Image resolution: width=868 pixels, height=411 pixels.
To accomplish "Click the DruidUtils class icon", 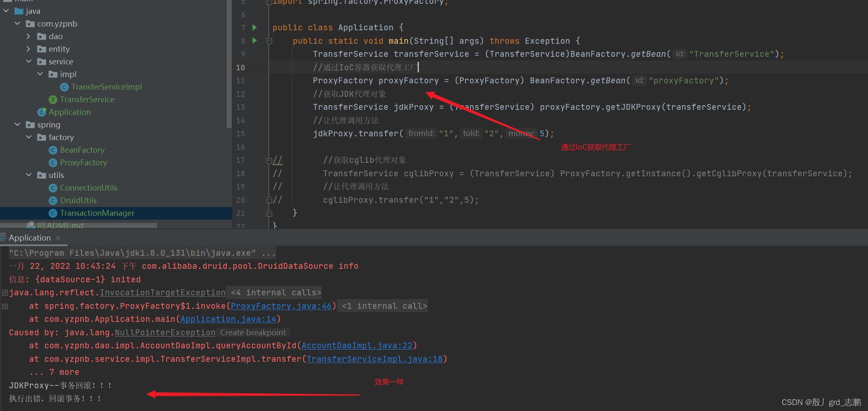I will click(x=53, y=200).
